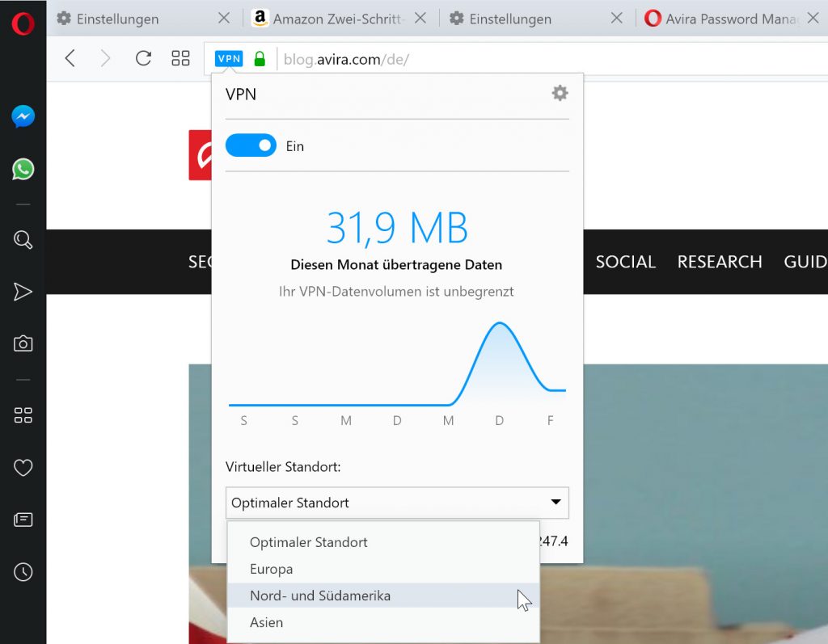Go forward to the next page
The height and width of the screenshot is (644, 828).
coord(106,58)
